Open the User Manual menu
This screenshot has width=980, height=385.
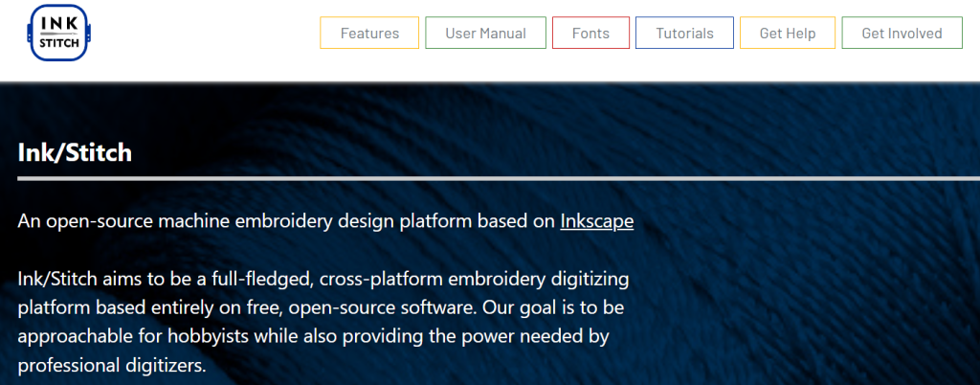click(485, 34)
